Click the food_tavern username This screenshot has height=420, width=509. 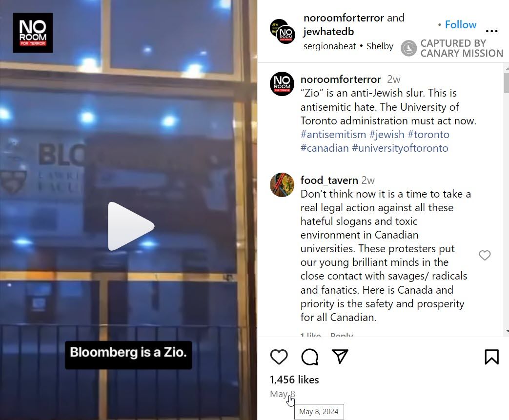click(x=329, y=180)
